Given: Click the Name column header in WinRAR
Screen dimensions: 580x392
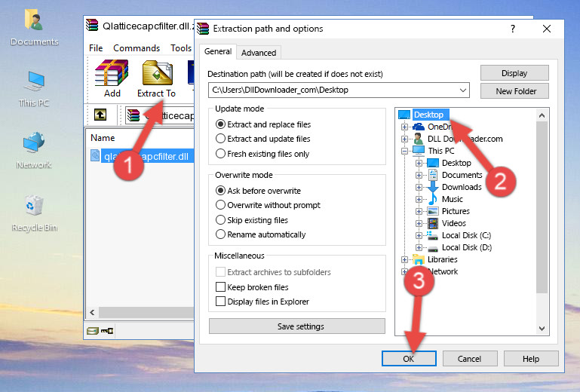Looking at the screenshot, I should pyautogui.click(x=103, y=138).
